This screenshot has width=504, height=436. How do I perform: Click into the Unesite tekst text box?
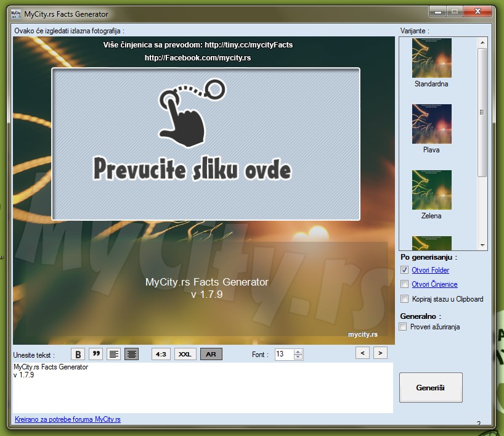pos(203,388)
